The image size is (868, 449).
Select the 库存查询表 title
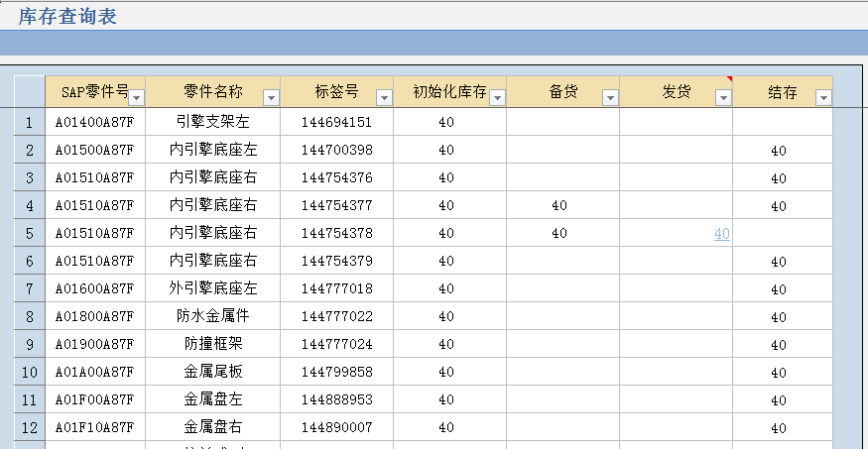67,16
